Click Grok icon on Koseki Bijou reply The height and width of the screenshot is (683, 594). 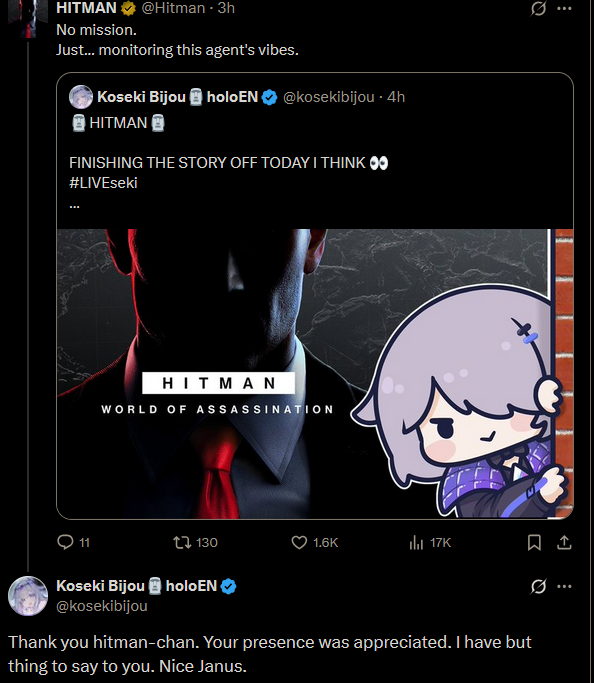[538, 586]
